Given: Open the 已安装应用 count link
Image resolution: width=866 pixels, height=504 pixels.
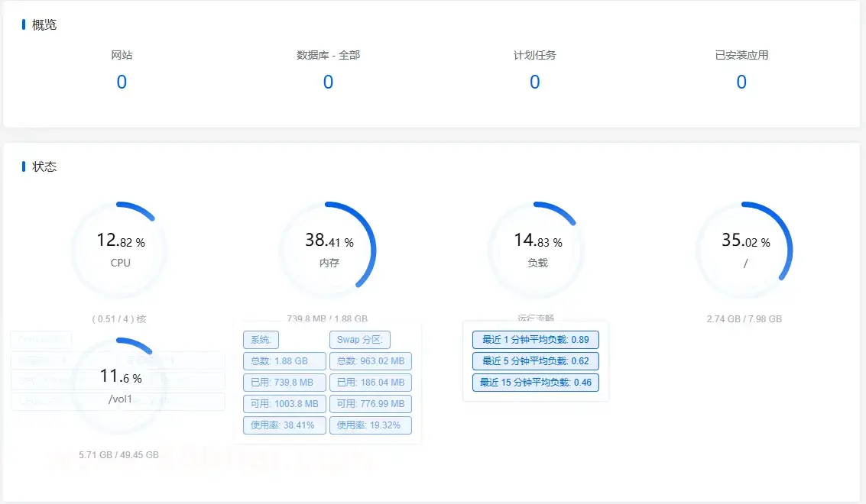Looking at the screenshot, I should [741, 82].
